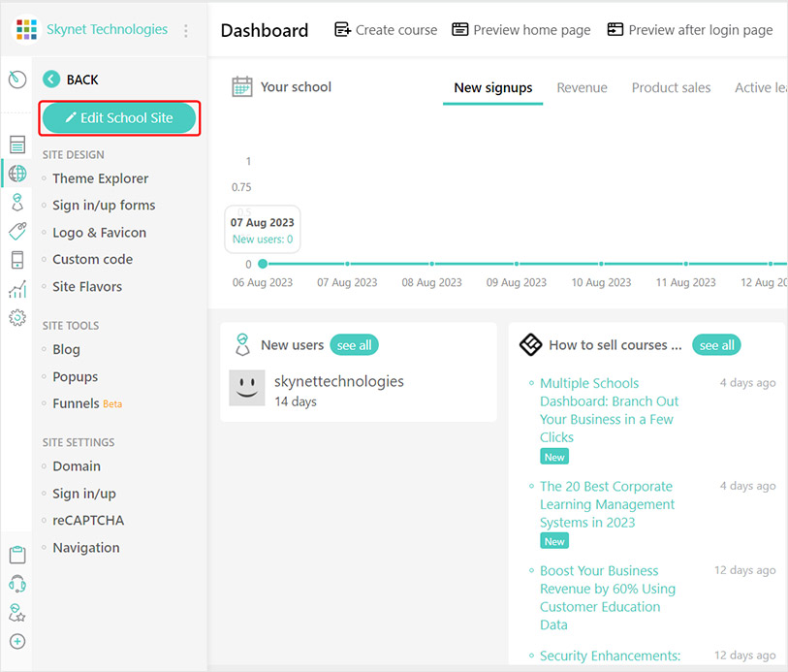Click the Edit School Site button
Screen dimensions: 788x672
click(119, 118)
